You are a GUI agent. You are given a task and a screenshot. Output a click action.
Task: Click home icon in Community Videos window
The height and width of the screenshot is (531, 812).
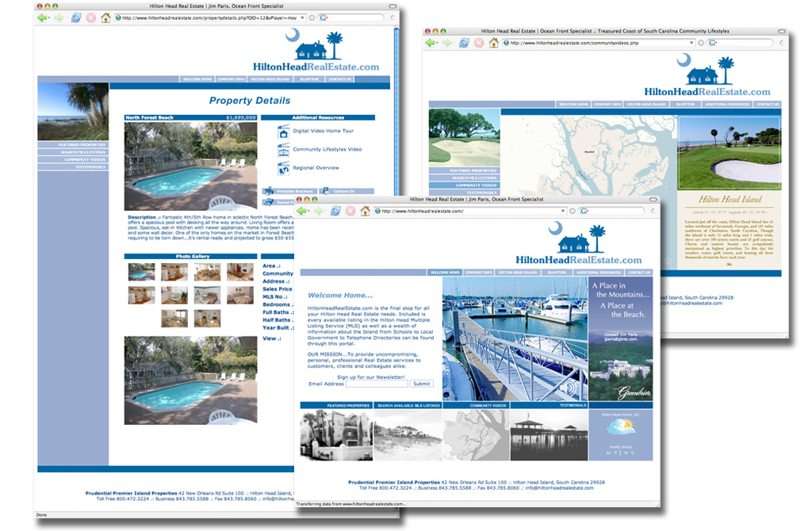click(494, 43)
